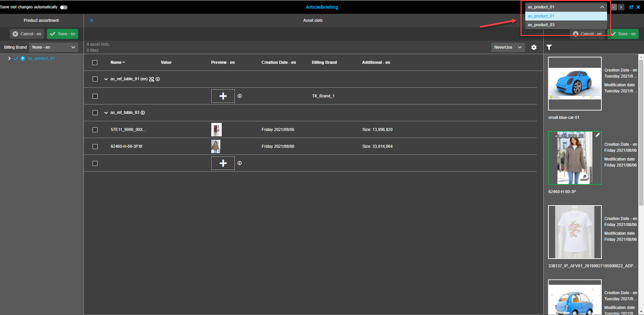Open the settings gear above the asset table
Image resolution: width=644 pixels, height=315 pixels.
click(534, 47)
